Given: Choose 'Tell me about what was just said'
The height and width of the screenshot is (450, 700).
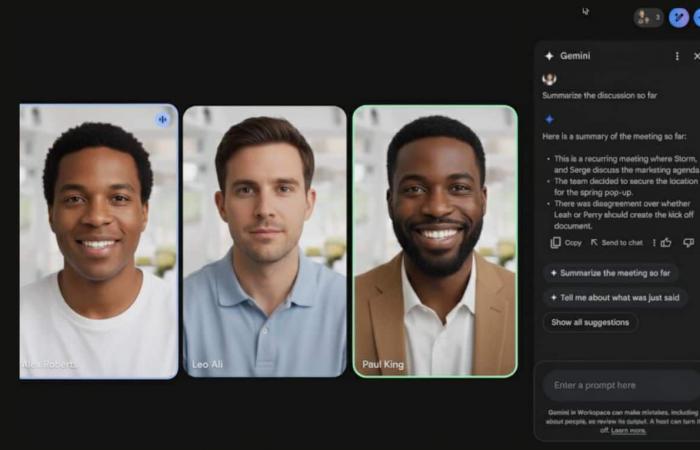Looking at the screenshot, I should point(614,297).
